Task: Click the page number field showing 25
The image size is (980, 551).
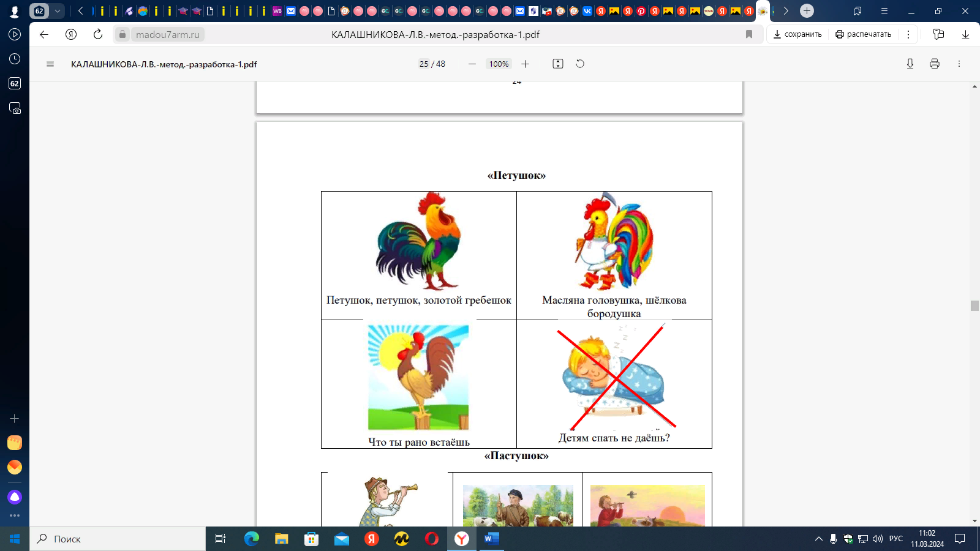Action: click(424, 64)
